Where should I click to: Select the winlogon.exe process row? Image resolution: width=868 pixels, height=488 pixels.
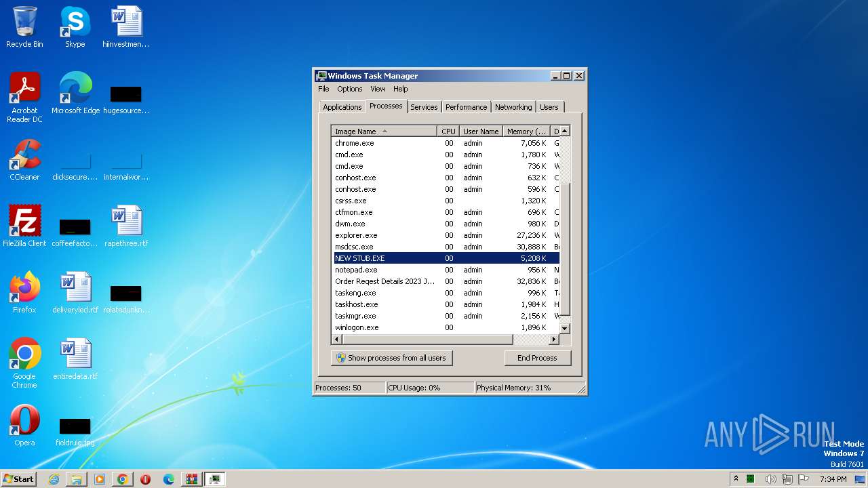(x=446, y=327)
